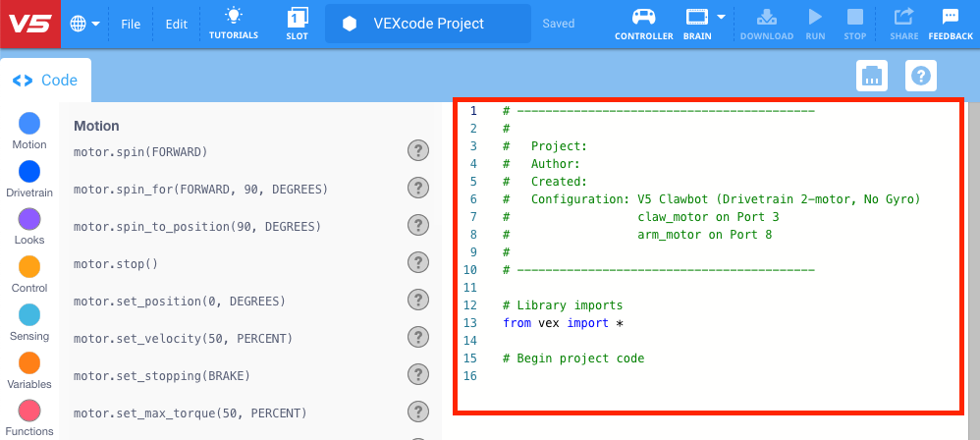Screen dimensions: 980x440
Task: Select the Sensing category
Action: tap(29, 315)
